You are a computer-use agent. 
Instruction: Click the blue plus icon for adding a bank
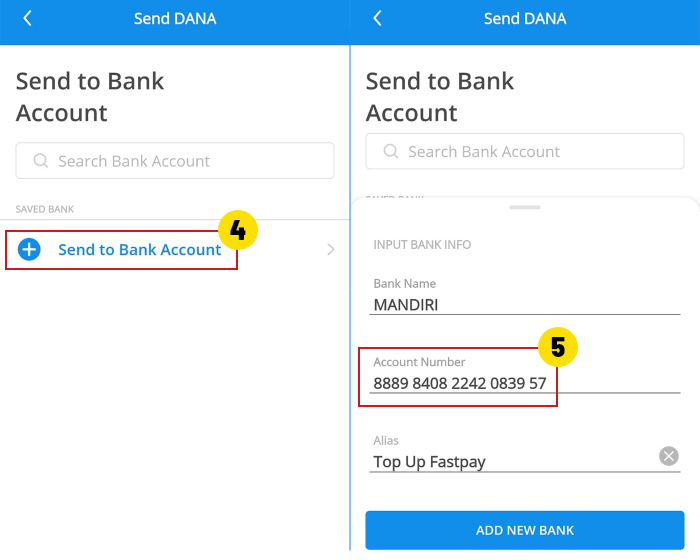pos(30,249)
